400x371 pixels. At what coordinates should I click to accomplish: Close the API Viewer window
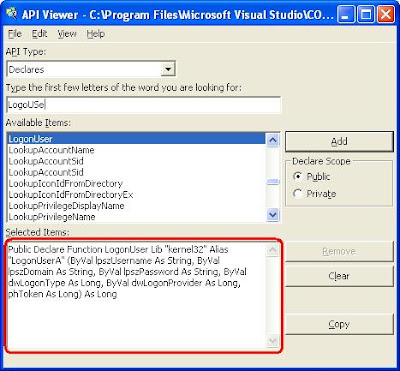tap(386, 15)
